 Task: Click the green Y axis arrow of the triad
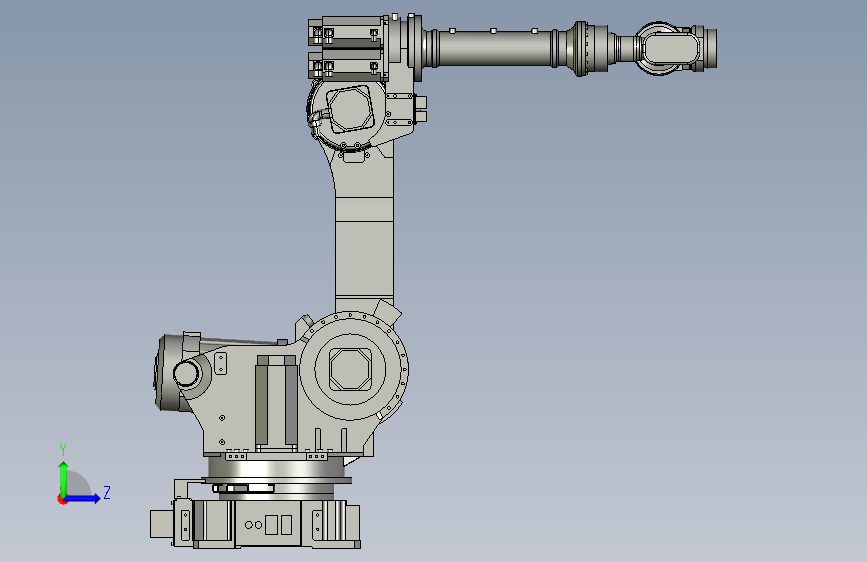click(63, 478)
